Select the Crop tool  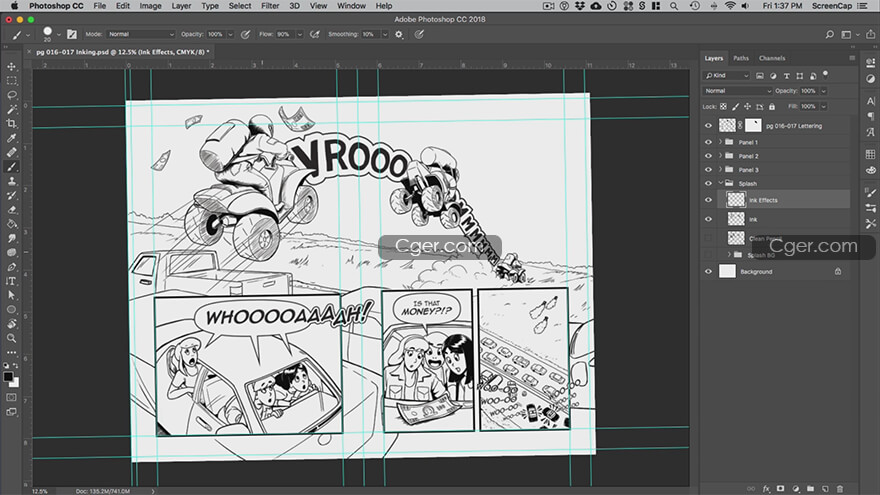[x=11, y=123]
